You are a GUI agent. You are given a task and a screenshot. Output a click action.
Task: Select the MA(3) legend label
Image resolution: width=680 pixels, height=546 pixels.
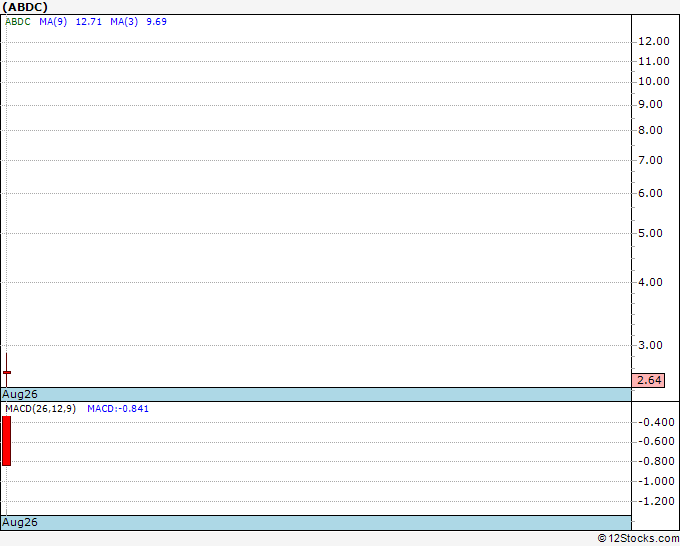click(124, 22)
